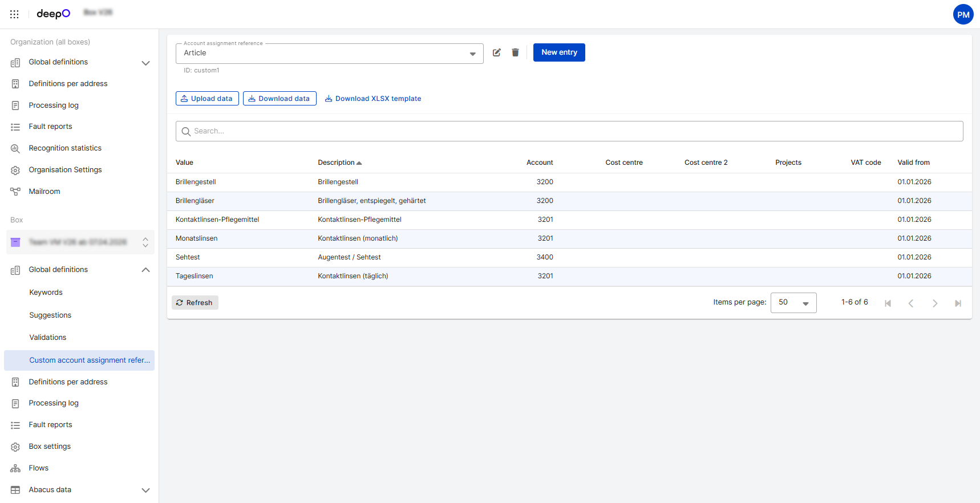This screenshot has height=503, width=980.
Task: Sort by the Value column header
Action: [x=184, y=163]
